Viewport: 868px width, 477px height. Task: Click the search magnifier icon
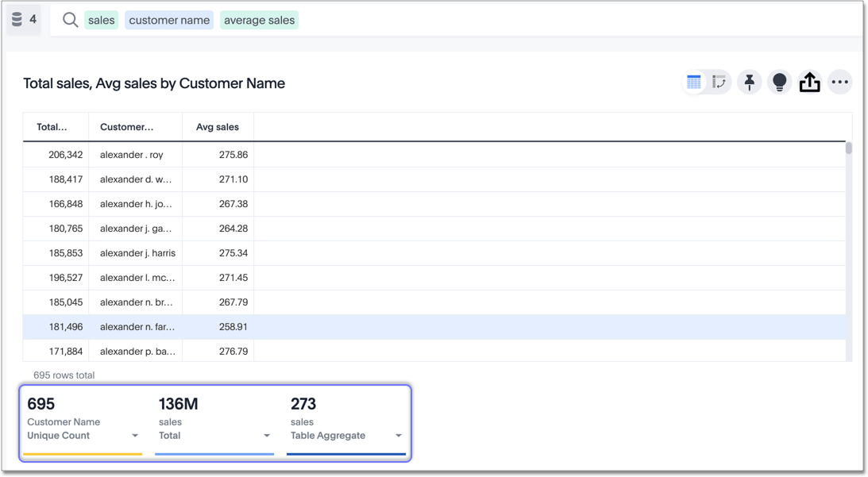(x=70, y=20)
